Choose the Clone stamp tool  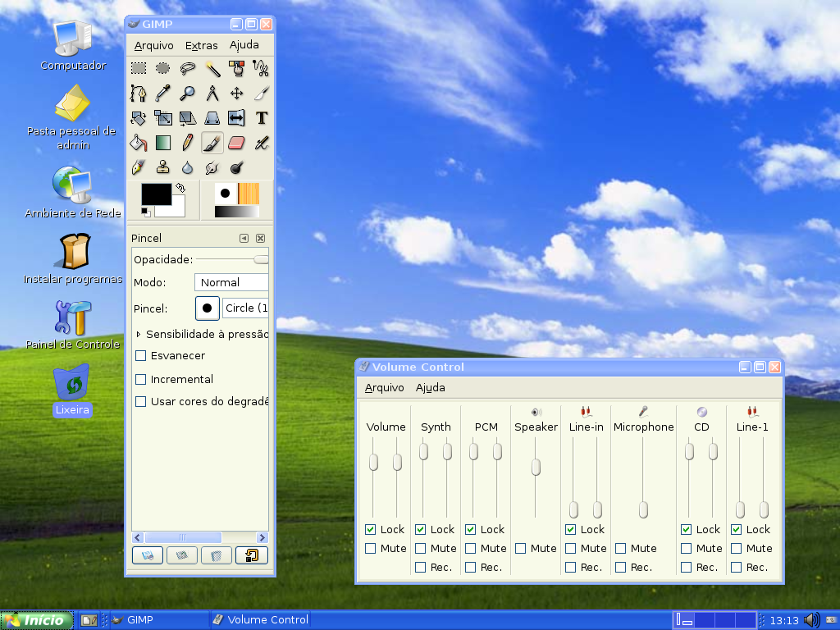pos(163,167)
